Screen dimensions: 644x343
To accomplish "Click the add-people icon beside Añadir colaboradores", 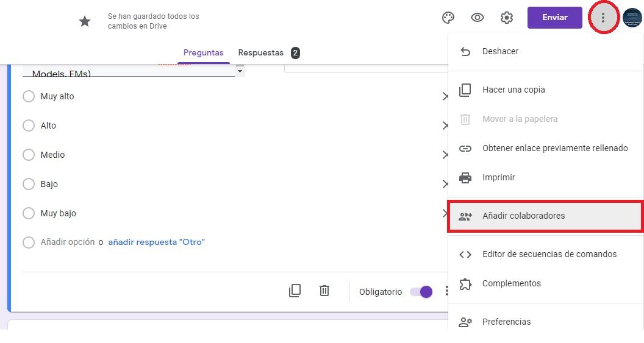I will 465,216.
